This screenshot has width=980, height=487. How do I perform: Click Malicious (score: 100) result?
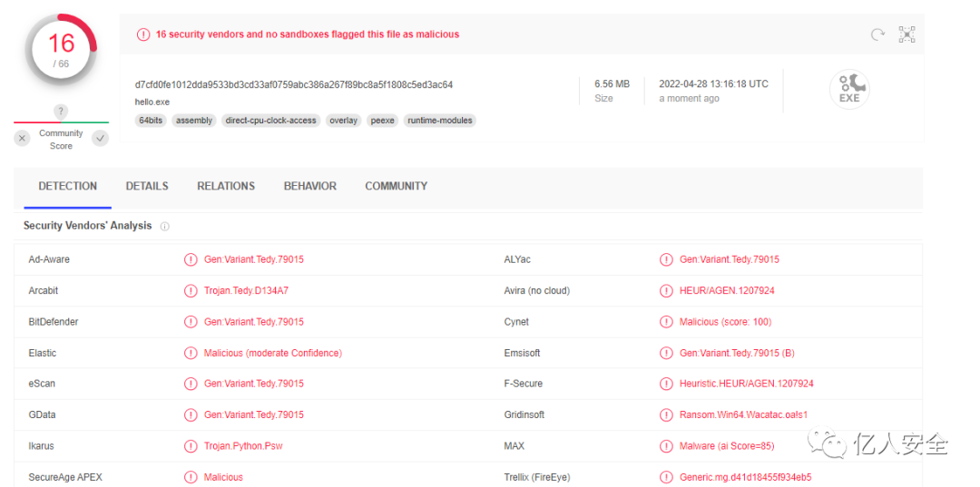click(x=726, y=322)
